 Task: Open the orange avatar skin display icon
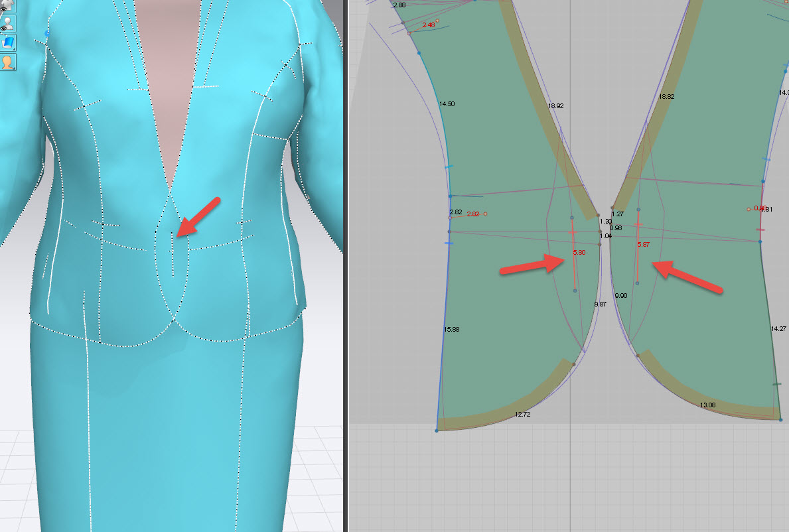[x=7, y=62]
